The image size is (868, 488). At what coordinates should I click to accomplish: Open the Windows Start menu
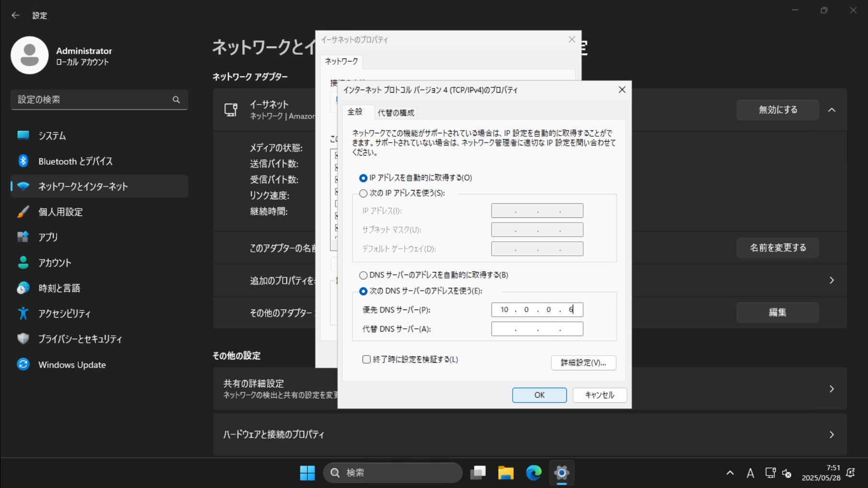coord(307,473)
